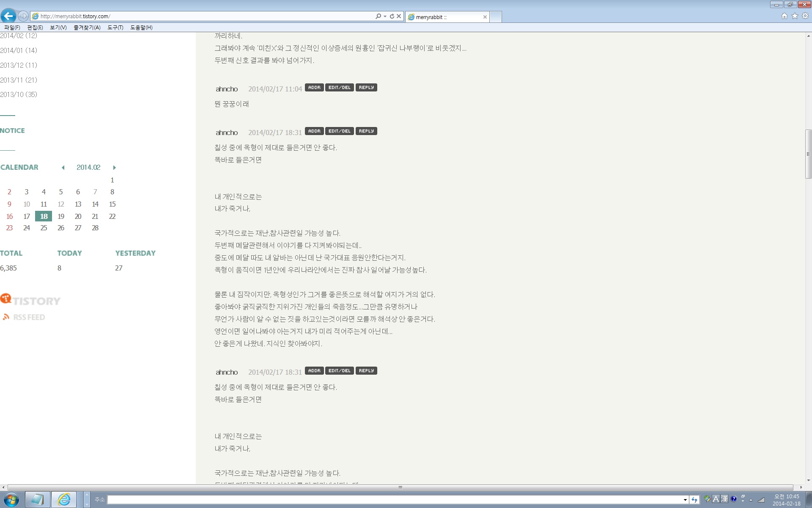Click the Refresh page icon
This screenshot has height=508, width=812.
[392, 16]
